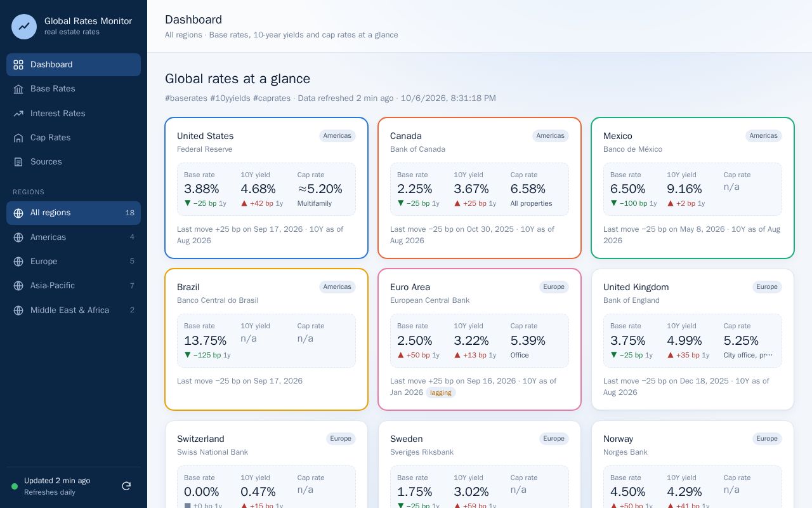
Task: Select All regions filter
Action: click(x=74, y=213)
